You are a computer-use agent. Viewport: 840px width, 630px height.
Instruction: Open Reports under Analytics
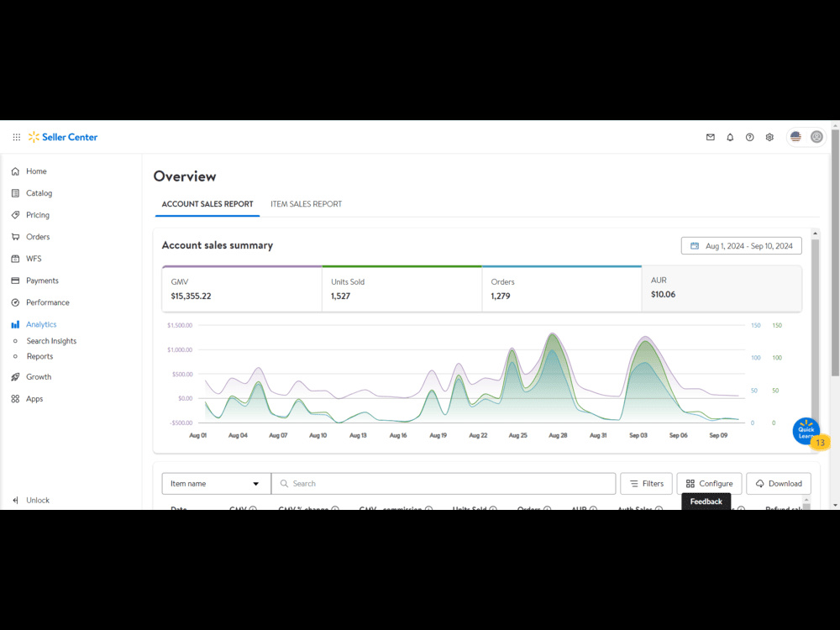pyautogui.click(x=39, y=356)
